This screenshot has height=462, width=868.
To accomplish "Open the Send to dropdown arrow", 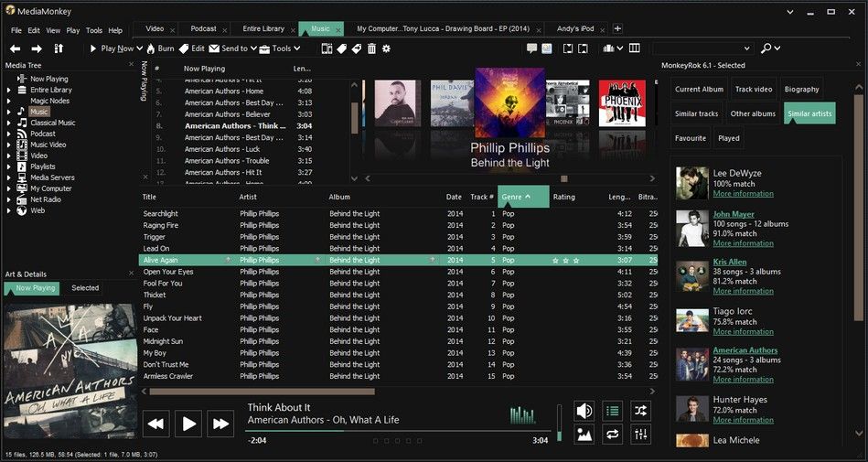I will click(x=253, y=48).
